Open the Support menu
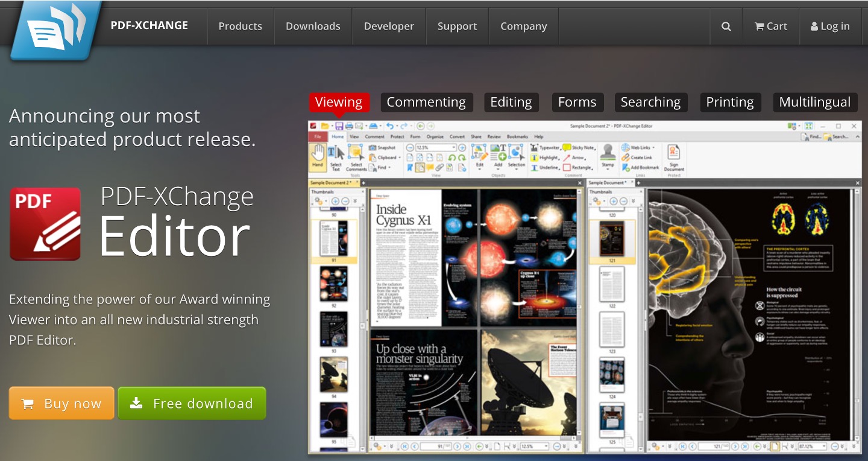The image size is (868, 461). (x=457, y=26)
